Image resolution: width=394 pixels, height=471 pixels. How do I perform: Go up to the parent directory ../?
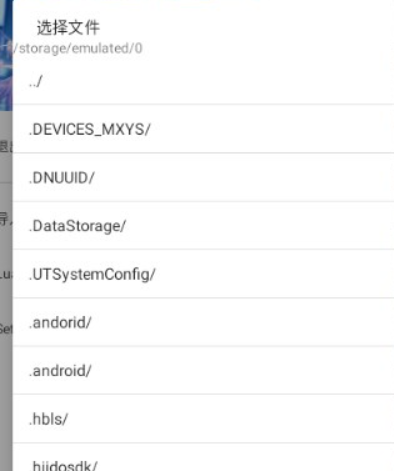(203, 80)
